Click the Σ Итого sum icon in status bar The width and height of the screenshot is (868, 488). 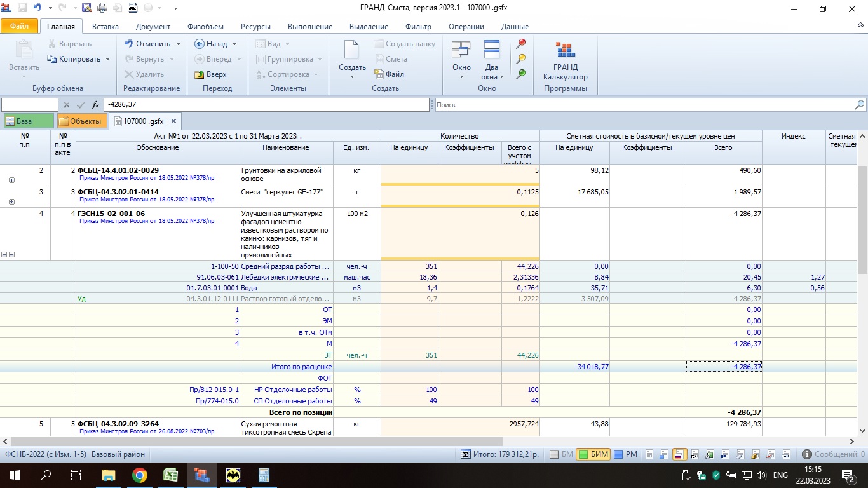(x=466, y=454)
